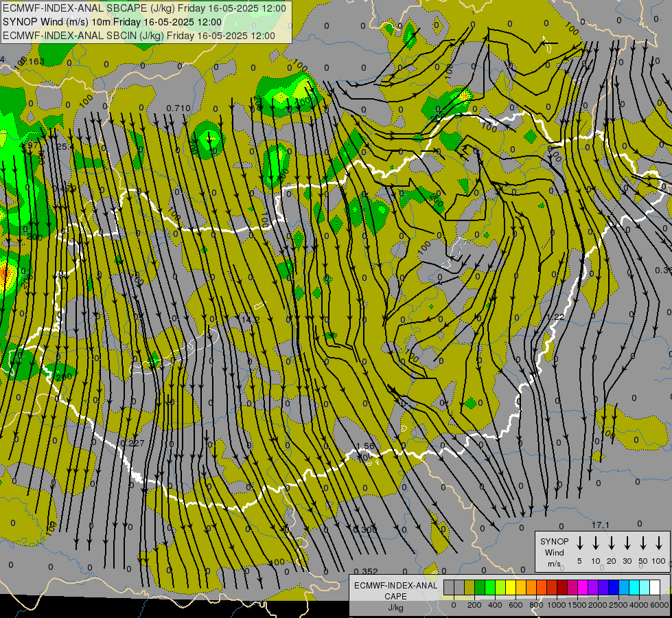Image resolution: width=672 pixels, height=618 pixels.
Task: Choose the bright magenta CAPE legend swatch
Action: 583,587
